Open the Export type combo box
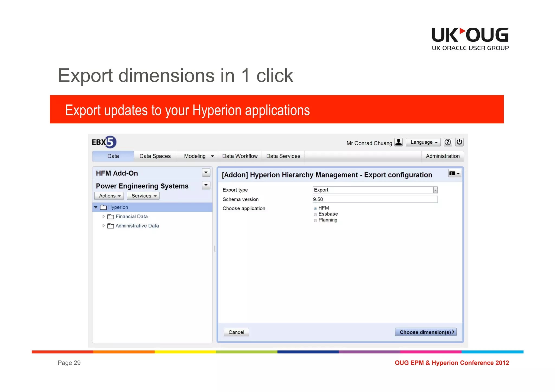 (x=375, y=190)
